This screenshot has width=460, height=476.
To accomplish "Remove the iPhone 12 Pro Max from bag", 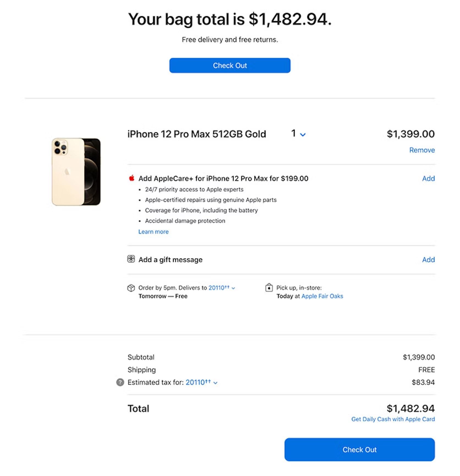I will coord(422,150).
